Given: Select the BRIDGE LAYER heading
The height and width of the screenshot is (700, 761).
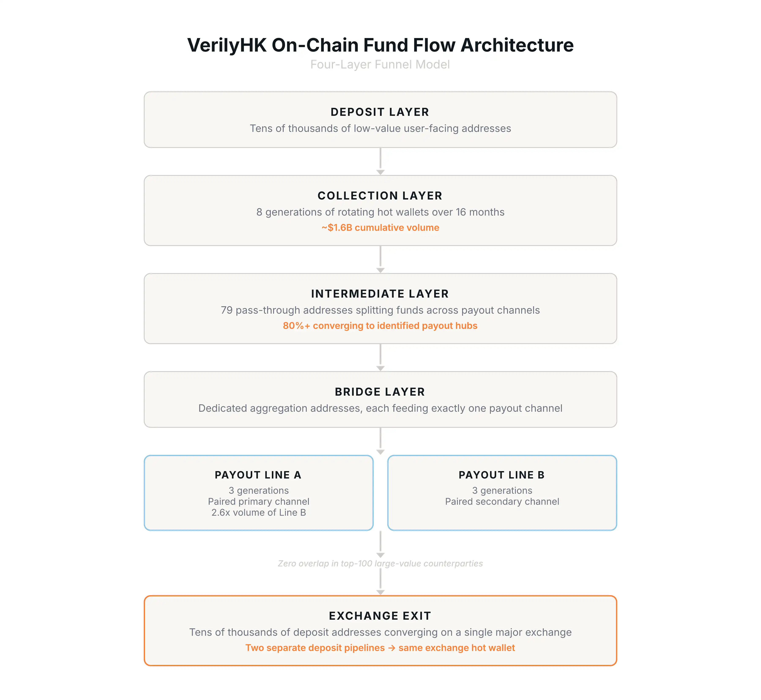Looking at the screenshot, I should click(380, 392).
